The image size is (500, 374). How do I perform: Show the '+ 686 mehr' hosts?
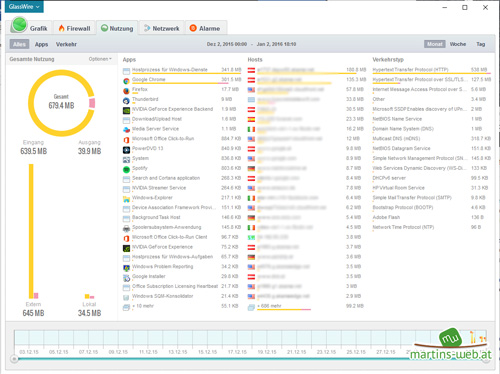[269, 306]
